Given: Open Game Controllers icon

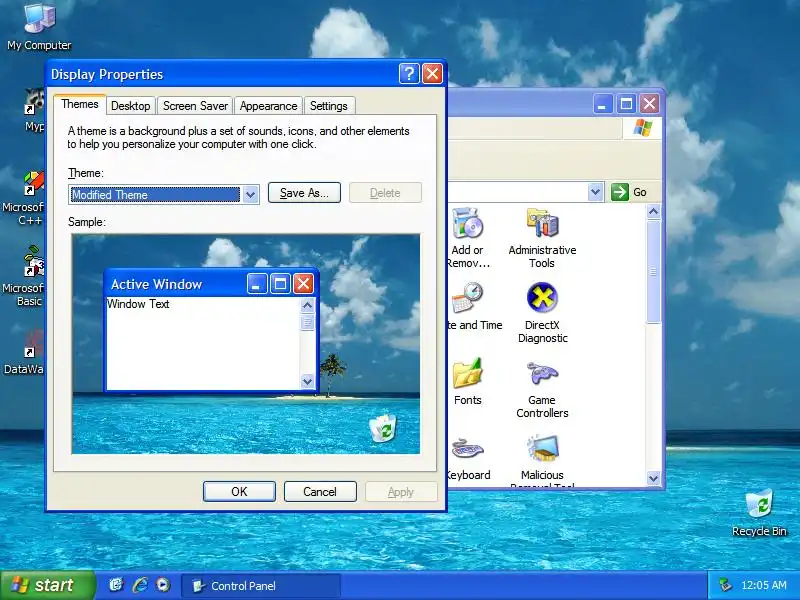Looking at the screenshot, I should pyautogui.click(x=542, y=373).
